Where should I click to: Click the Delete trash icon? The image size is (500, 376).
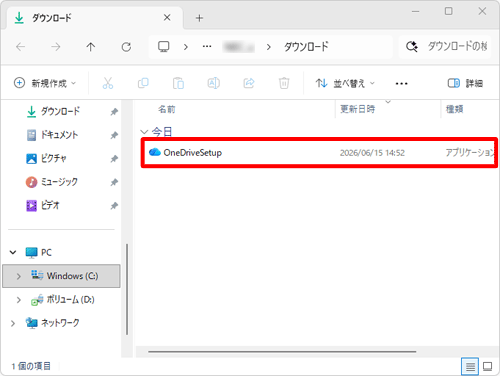(284, 83)
